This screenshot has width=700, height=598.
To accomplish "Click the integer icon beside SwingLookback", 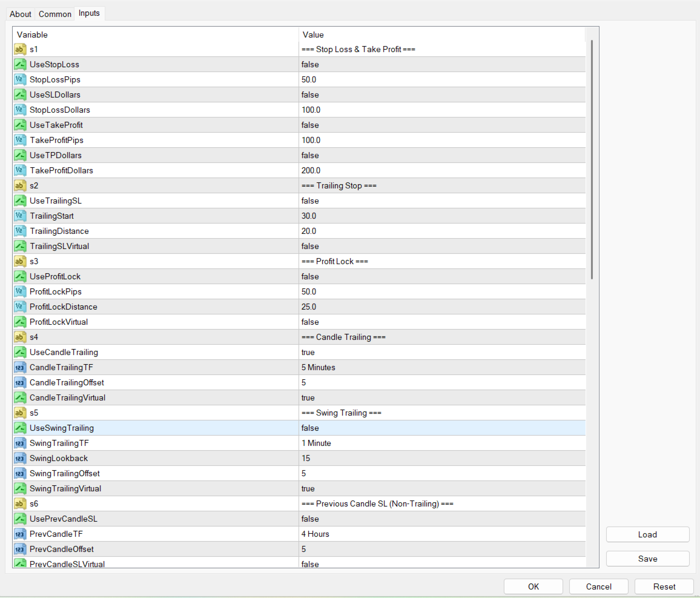I will tap(20, 458).
